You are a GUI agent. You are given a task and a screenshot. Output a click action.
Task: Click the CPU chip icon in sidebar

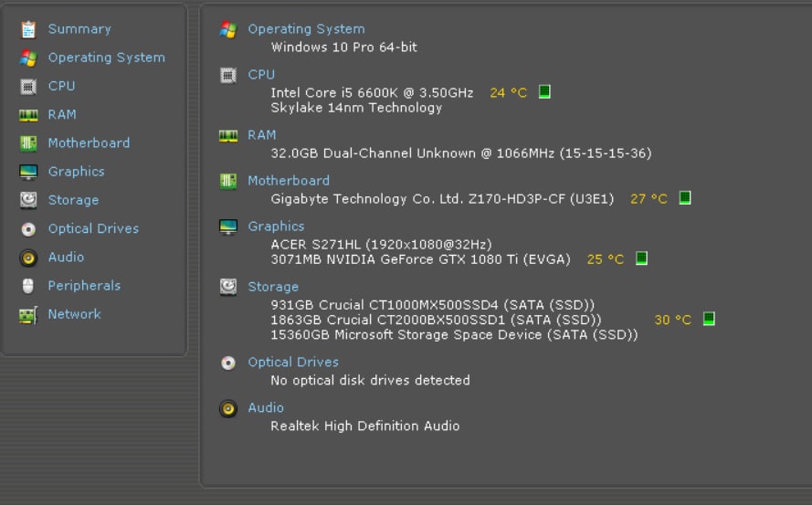pos(28,86)
